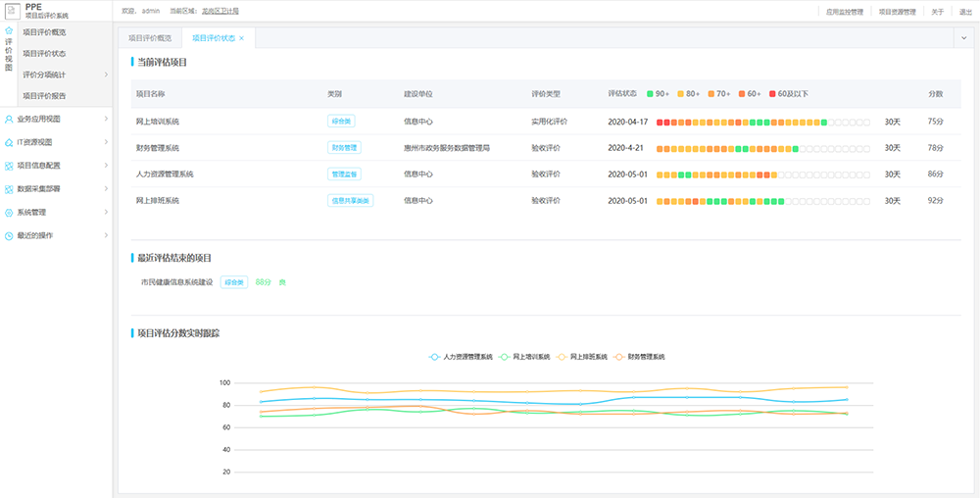Click the 项目名称 column header

150,94
